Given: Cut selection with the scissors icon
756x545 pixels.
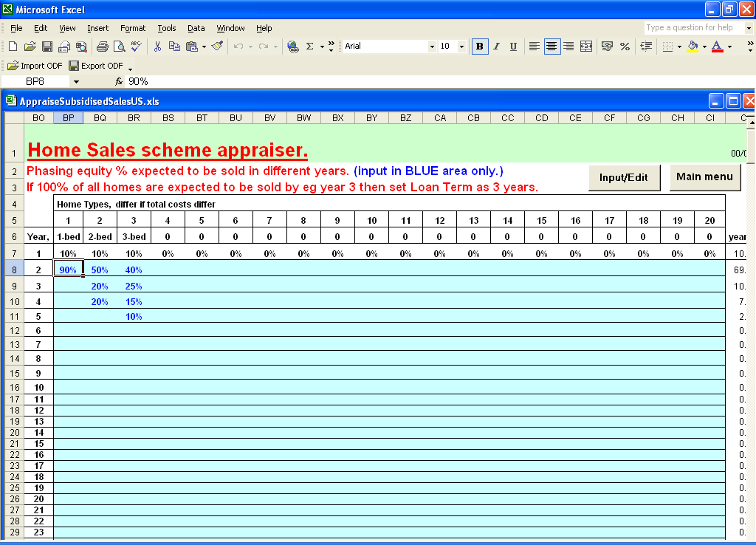Looking at the screenshot, I should point(157,47).
